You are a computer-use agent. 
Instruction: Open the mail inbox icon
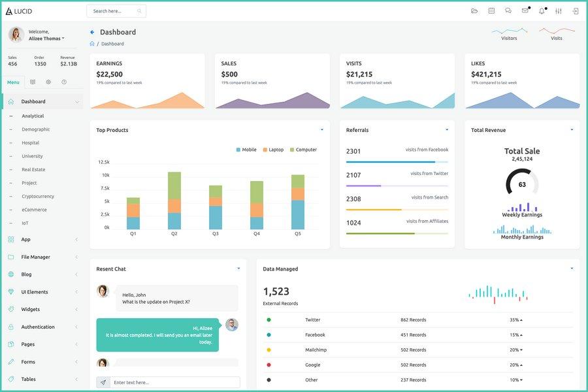pyautogui.click(x=524, y=10)
